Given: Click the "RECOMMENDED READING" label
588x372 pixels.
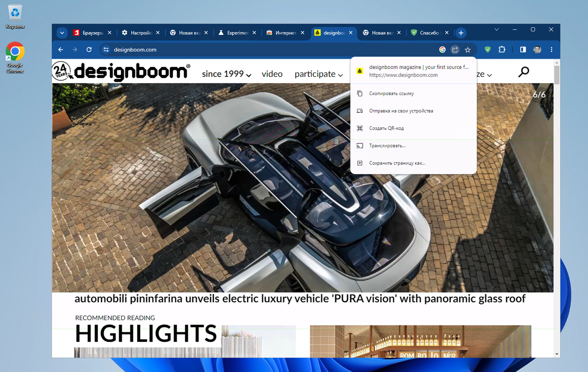Looking at the screenshot, I should 115,318.
